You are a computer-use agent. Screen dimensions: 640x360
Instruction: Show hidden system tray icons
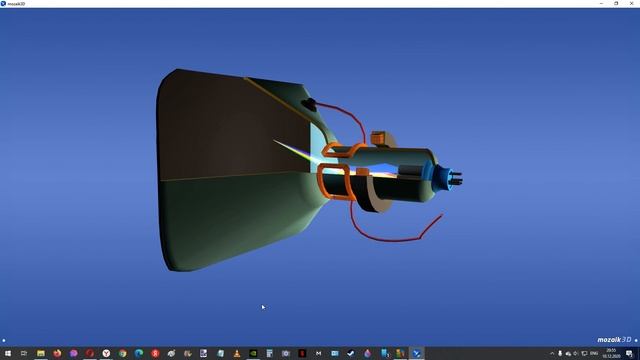(x=552, y=353)
